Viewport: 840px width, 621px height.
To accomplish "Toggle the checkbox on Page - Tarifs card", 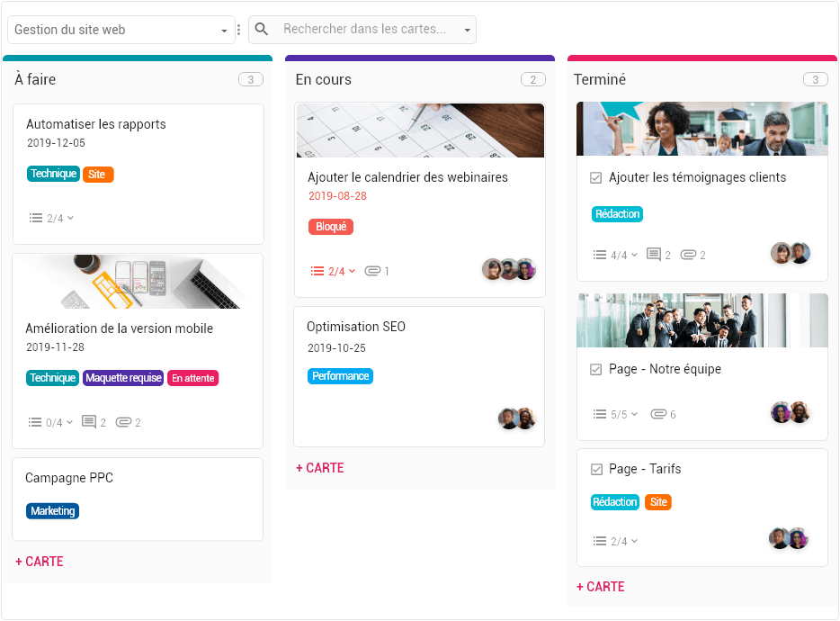I will 594,469.
